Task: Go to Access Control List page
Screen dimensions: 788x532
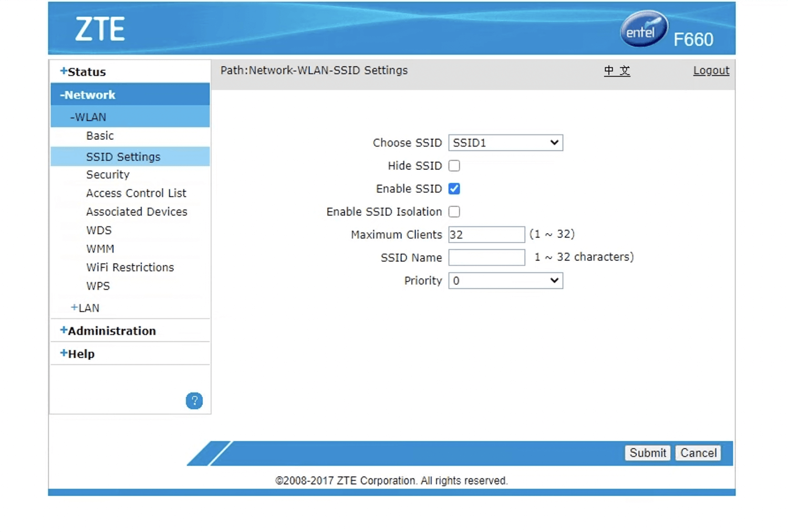Action: [136, 193]
